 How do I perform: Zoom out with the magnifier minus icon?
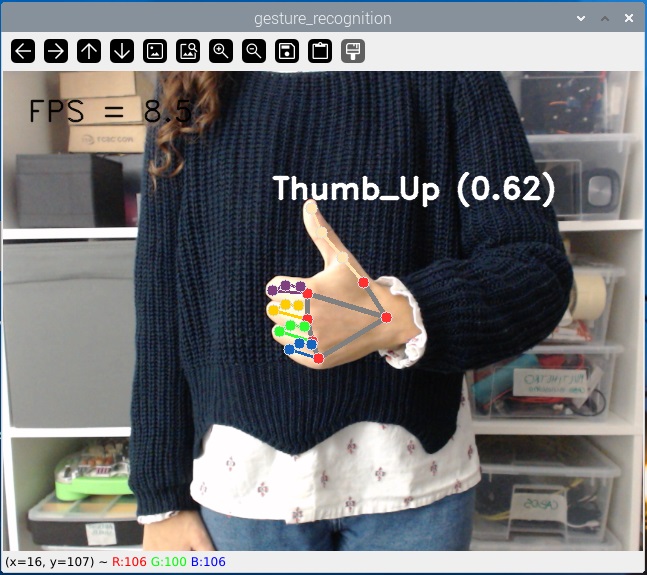254,51
